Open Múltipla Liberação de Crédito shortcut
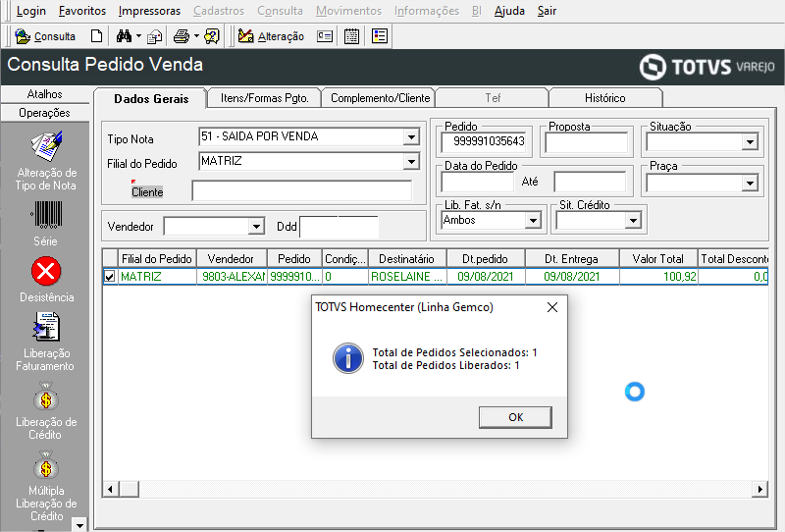The image size is (785, 532). (x=46, y=486)
